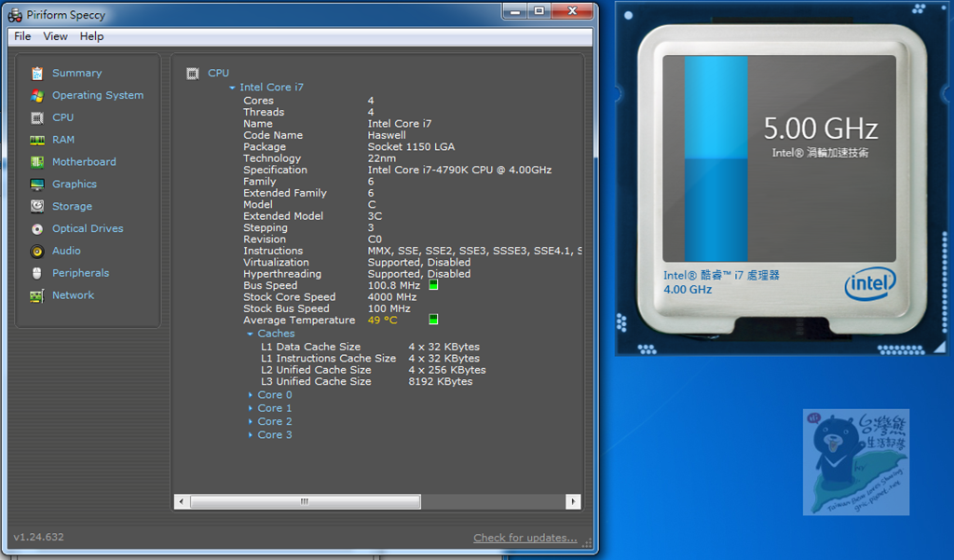
Task: Open the Motherboard icon
Action: tap(37, 162)
